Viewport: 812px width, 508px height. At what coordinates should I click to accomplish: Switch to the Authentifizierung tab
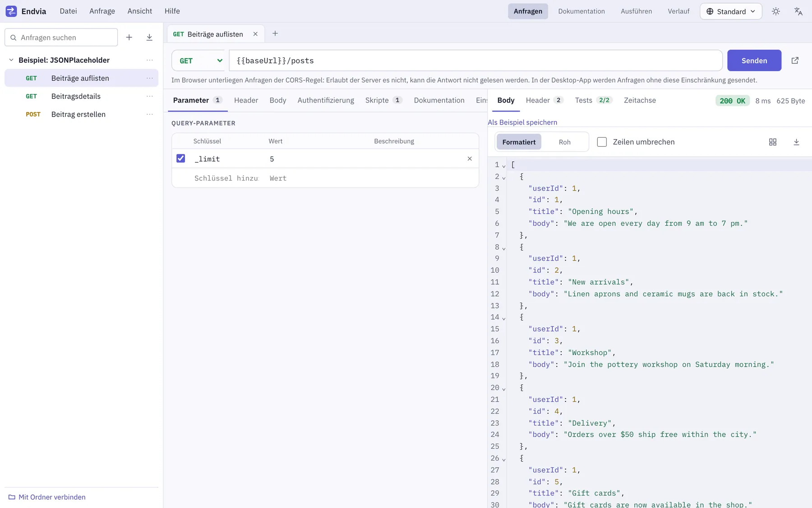coord(326,100)
